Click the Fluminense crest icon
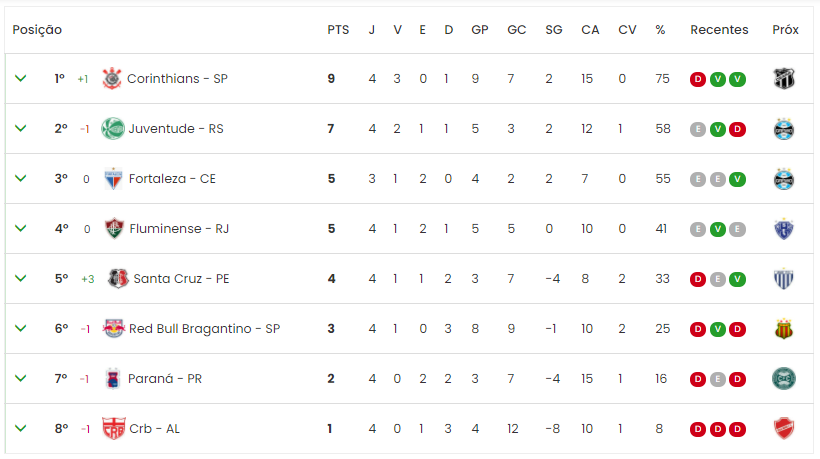 point(114,228)
